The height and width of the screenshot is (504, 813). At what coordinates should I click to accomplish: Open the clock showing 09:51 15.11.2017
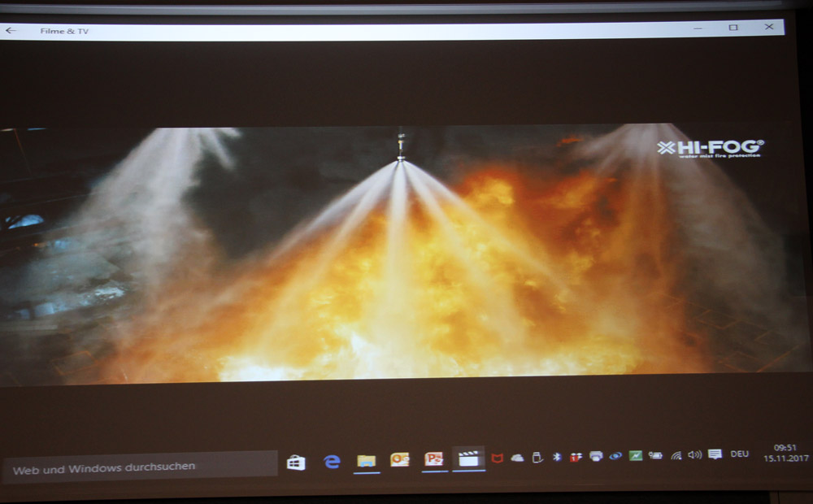point(785,453)
